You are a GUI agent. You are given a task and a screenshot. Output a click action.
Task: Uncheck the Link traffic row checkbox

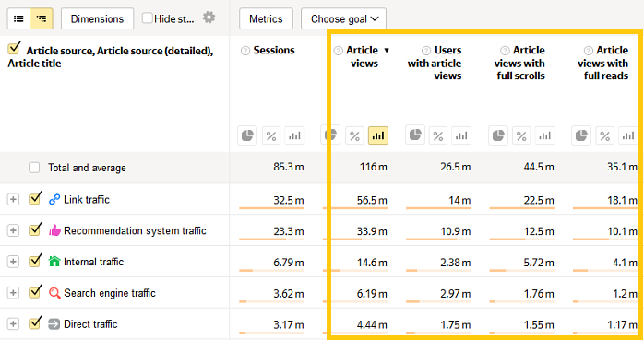click(34, 199)
